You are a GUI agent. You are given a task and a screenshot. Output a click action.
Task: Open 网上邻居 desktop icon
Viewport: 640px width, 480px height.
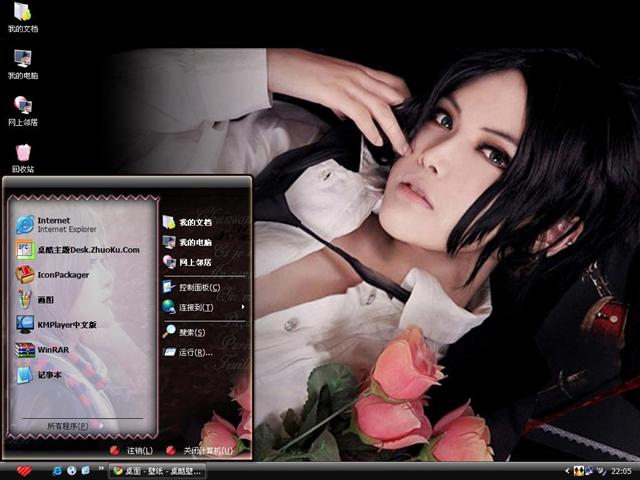pos(23,111)
